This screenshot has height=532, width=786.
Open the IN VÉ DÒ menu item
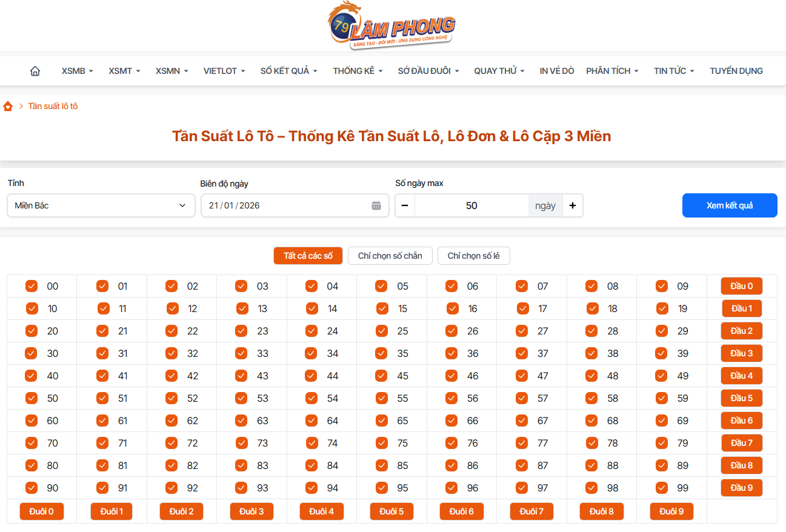coord(556,70)
